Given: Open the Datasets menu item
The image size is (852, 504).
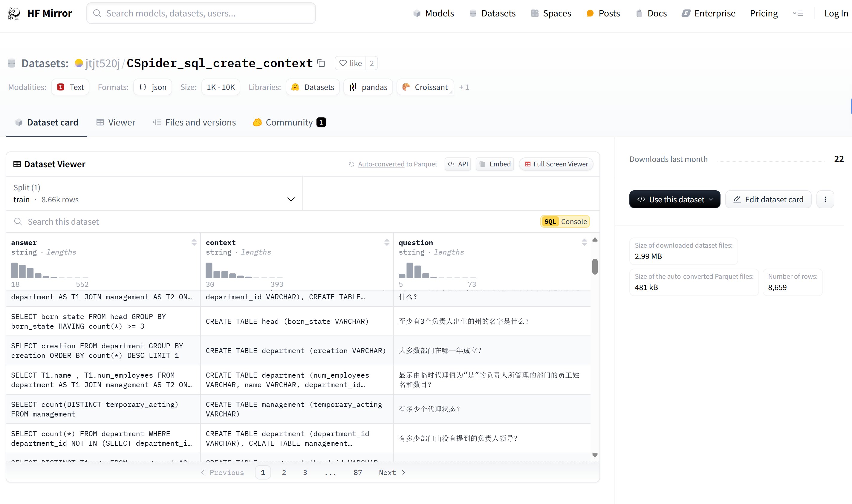Looking at the screenshot, I should (x=492, y=13).
